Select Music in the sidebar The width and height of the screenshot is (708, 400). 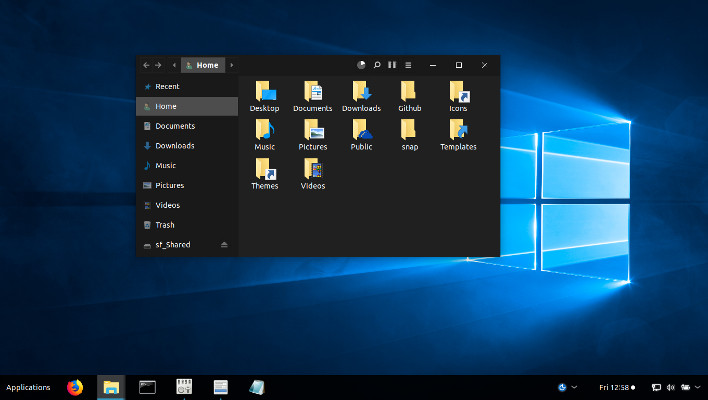pos(187,165)
